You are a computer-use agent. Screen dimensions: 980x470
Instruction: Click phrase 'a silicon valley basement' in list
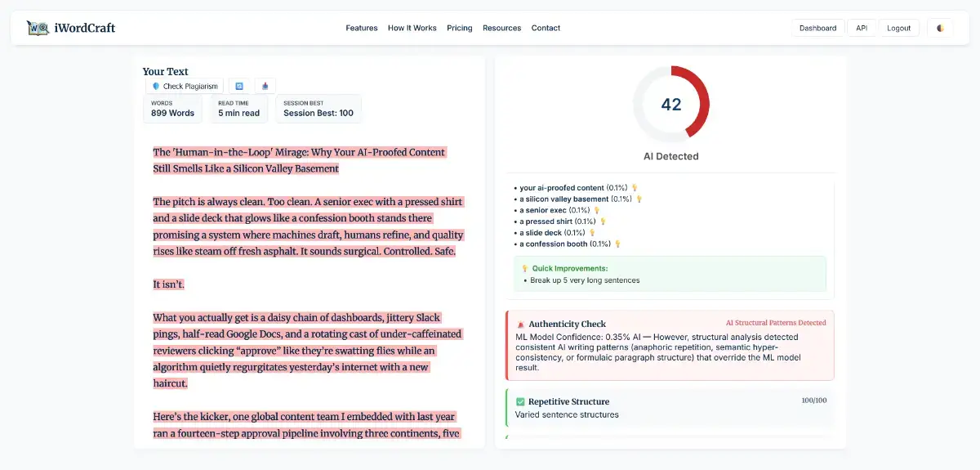[x=564, y=199]
